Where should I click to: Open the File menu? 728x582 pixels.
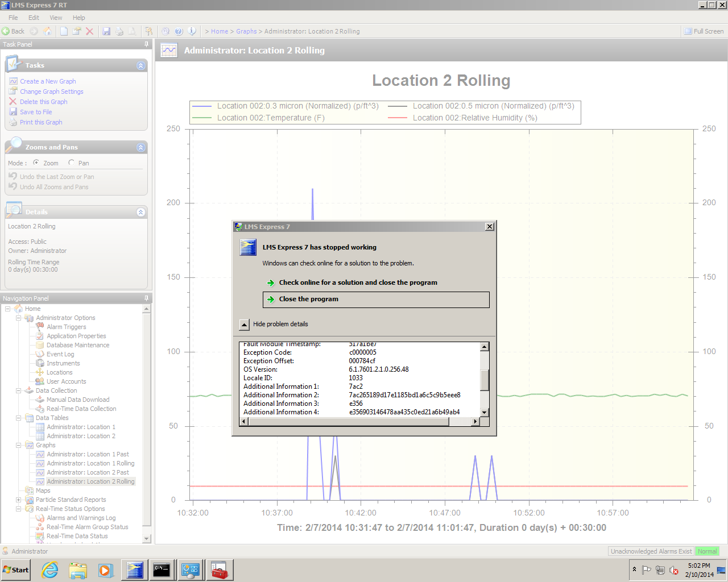point(13,18)
